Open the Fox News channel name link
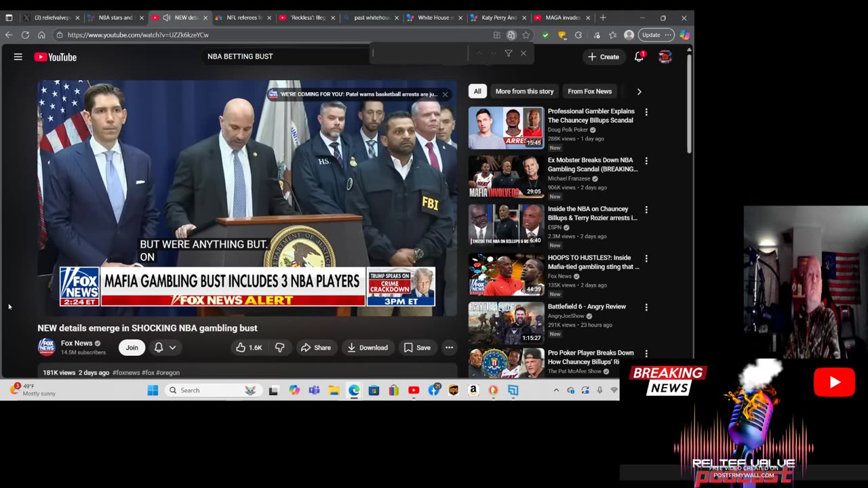Image resolution: width=868 pixels, height=488 pixels. (x=77, y=343)
